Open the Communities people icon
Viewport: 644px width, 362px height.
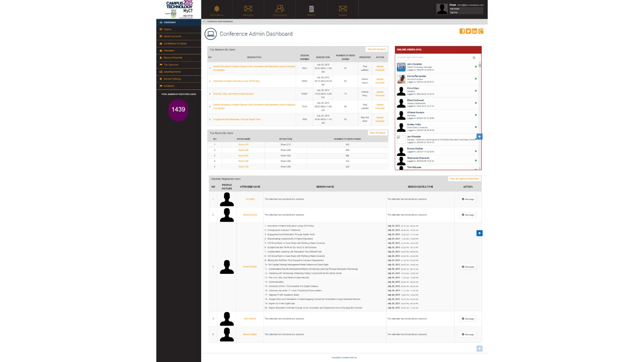(280, 9)
